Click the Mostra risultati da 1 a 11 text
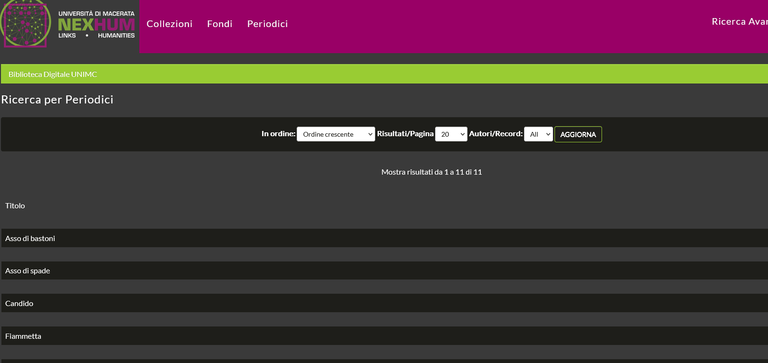Image resolution: width=768 pixels, height=363 pixels. pos(432,172)
